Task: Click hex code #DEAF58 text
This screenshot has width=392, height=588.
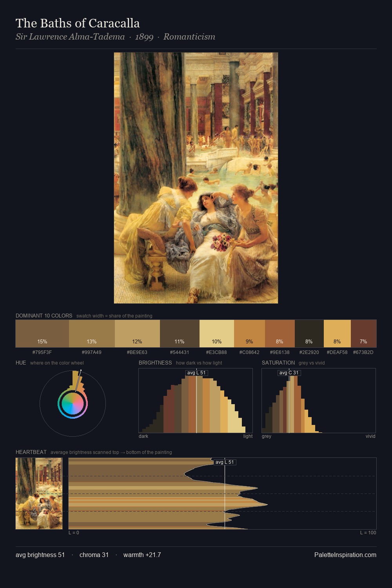Action: [x=337, y=352]
